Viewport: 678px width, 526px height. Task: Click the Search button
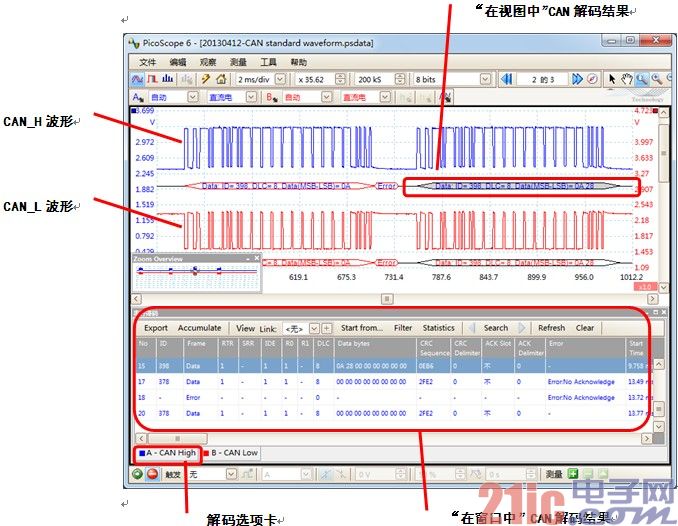click(x=496, y=328)
